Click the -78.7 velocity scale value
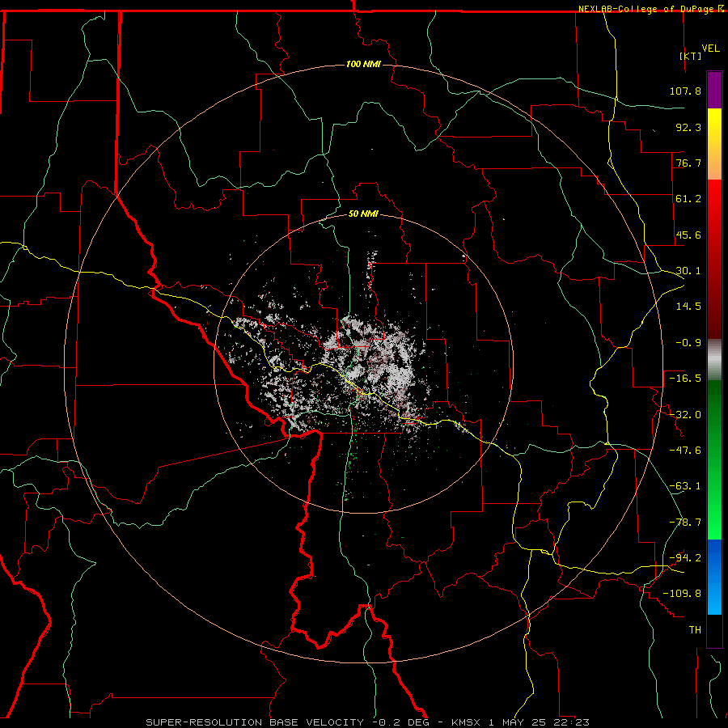728x728 pixels. click(x=685, y=523)
